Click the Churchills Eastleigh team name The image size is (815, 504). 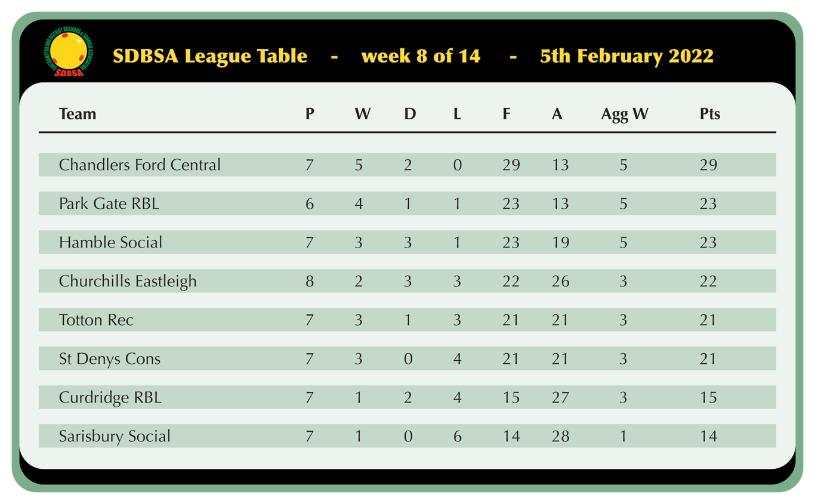pyautogui.click(x=128, y=281)
